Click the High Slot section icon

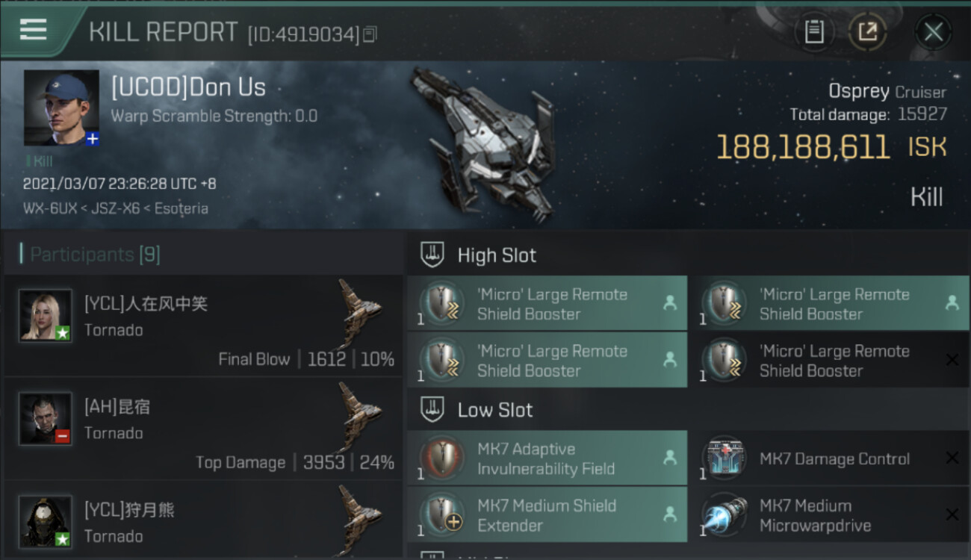[432, 255]
